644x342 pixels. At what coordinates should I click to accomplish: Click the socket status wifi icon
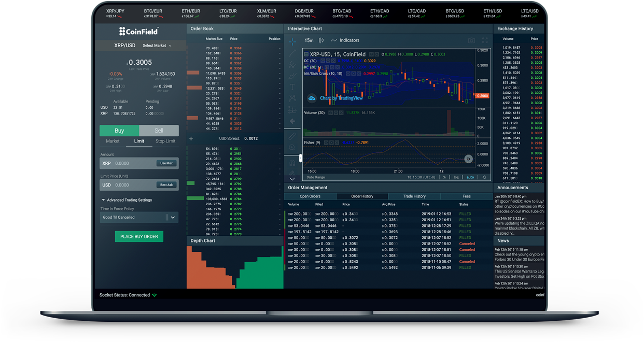click(x=155, y=295)
